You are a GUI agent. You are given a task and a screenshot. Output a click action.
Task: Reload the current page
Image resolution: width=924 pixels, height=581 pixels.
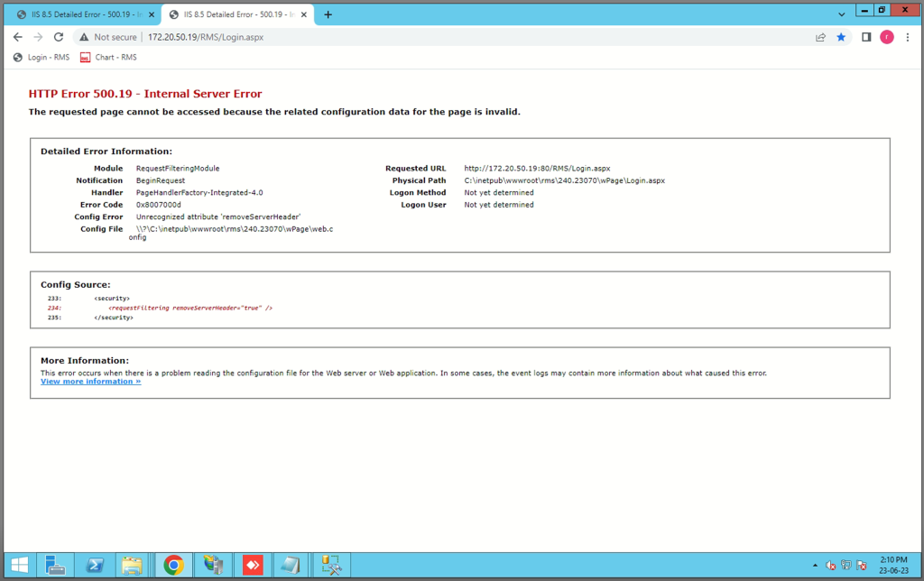(x=59, y=37)
